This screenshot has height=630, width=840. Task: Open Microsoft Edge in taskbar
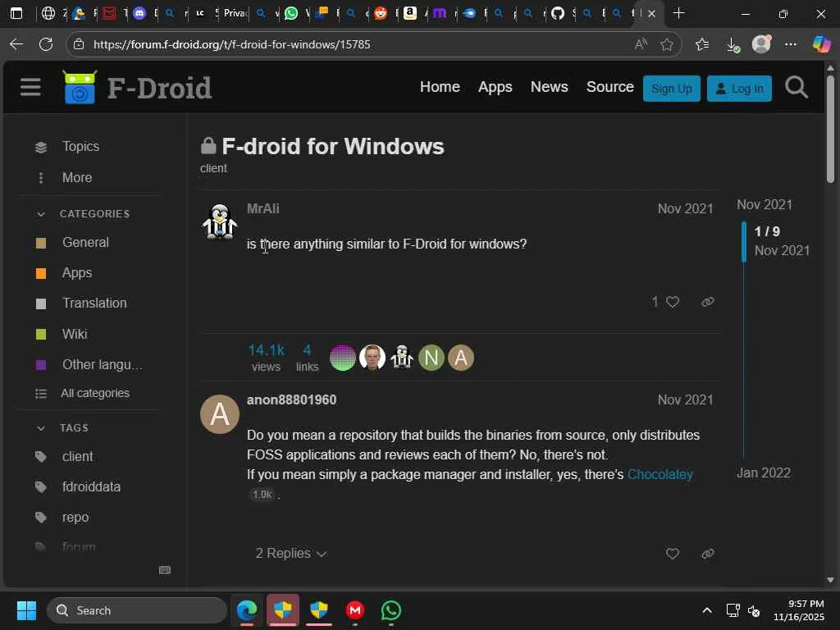click(247, 610)
